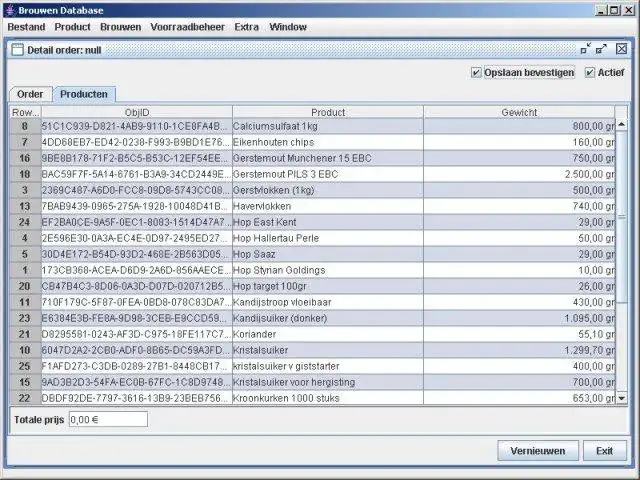Toggle the Opslaan bevestigen checkbox

point(522,72)
